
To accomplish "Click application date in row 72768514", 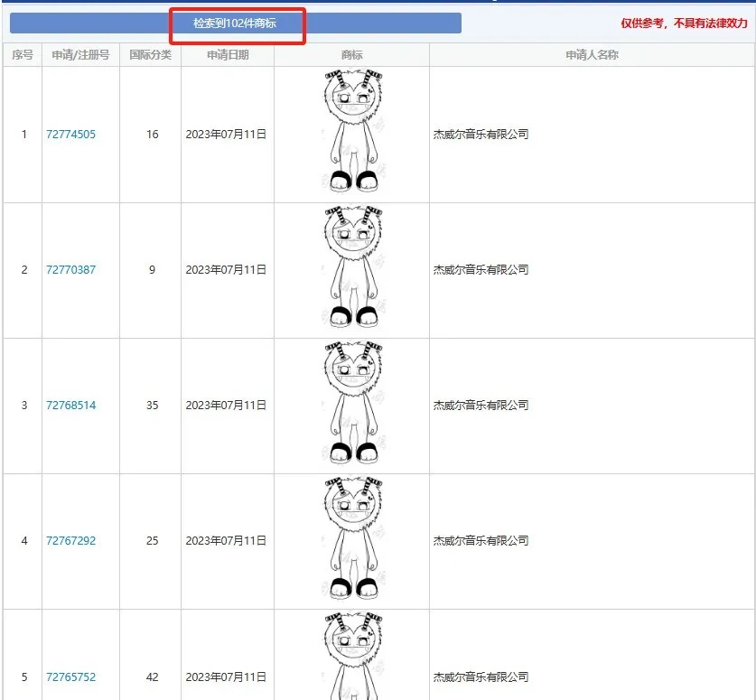I will [x=226, y=405].
